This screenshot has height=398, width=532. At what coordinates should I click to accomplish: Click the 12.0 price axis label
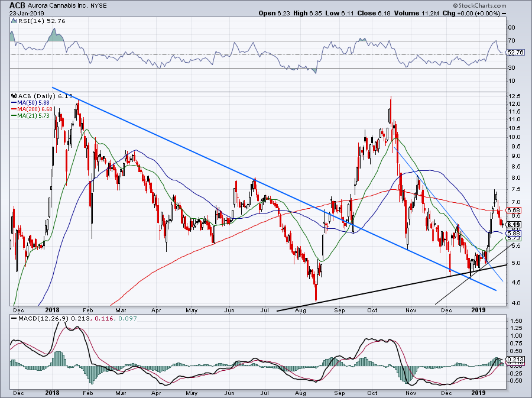coord(514,104)
